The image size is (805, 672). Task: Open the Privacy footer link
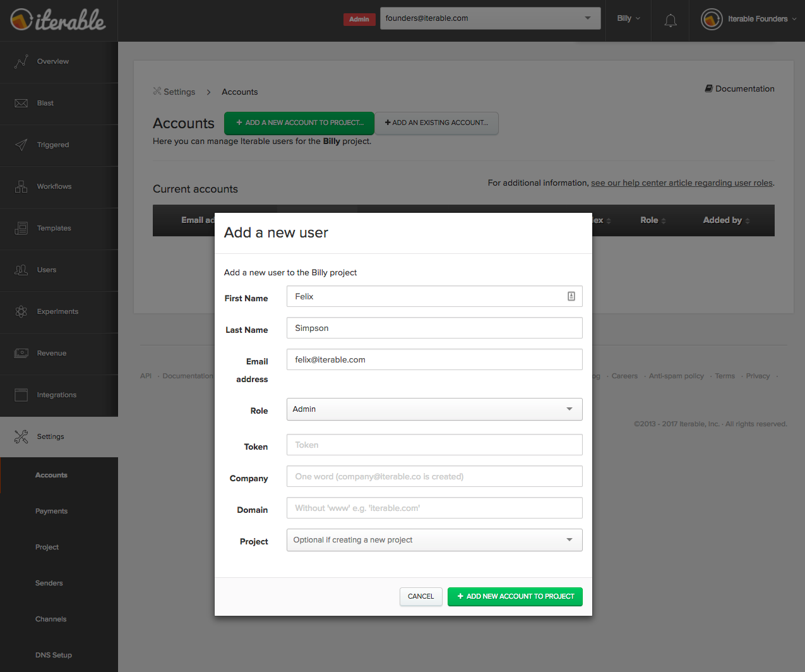click(758, 376)
